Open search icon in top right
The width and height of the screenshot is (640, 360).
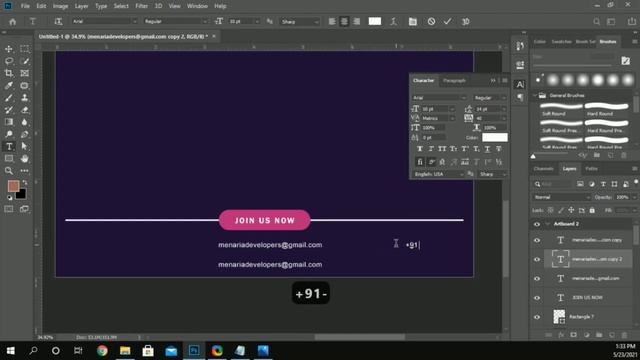596,22
